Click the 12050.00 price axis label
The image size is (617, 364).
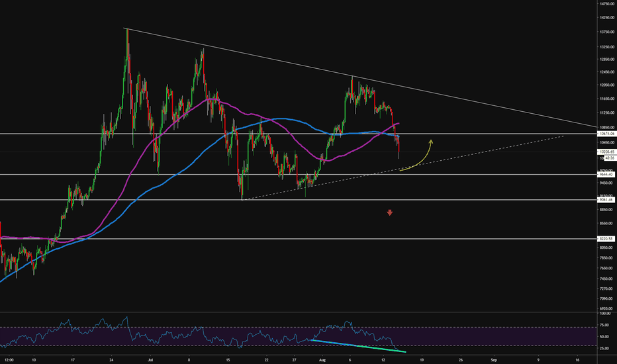click(x=608, y=85)
